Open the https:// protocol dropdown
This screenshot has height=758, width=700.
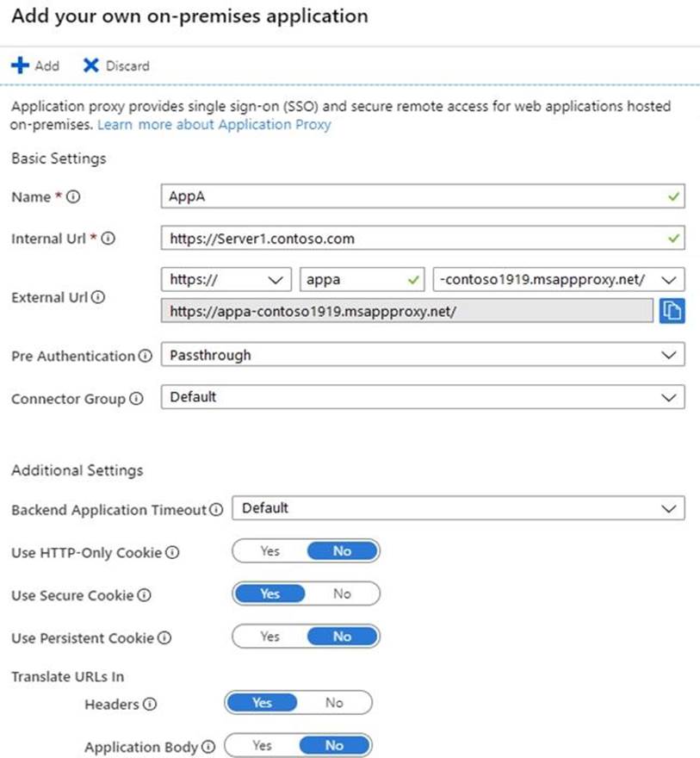coord(226,280)
